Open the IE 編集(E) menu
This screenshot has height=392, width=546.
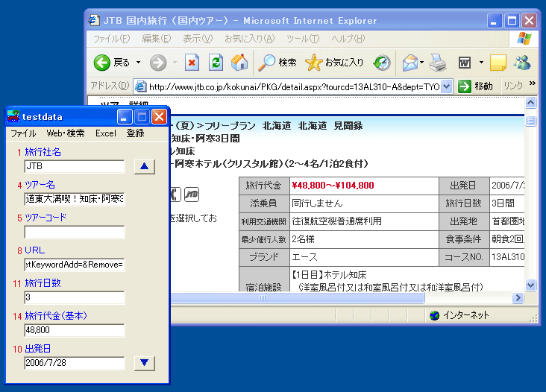click(x=157, y=39)
